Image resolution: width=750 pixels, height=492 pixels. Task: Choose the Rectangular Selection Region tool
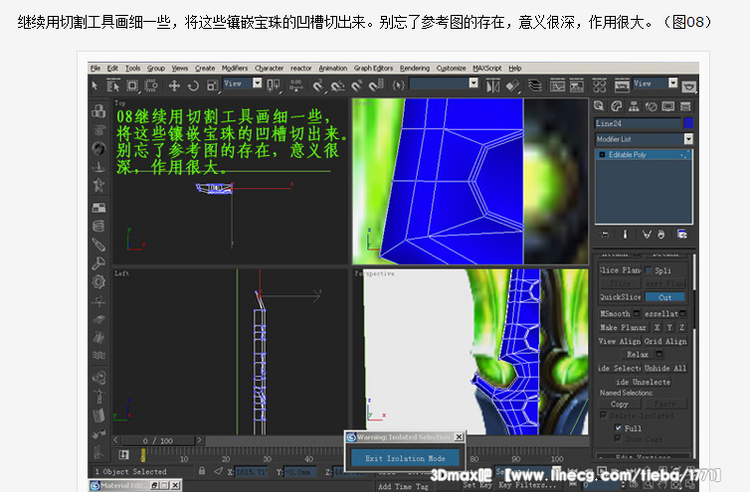(132, 86)
